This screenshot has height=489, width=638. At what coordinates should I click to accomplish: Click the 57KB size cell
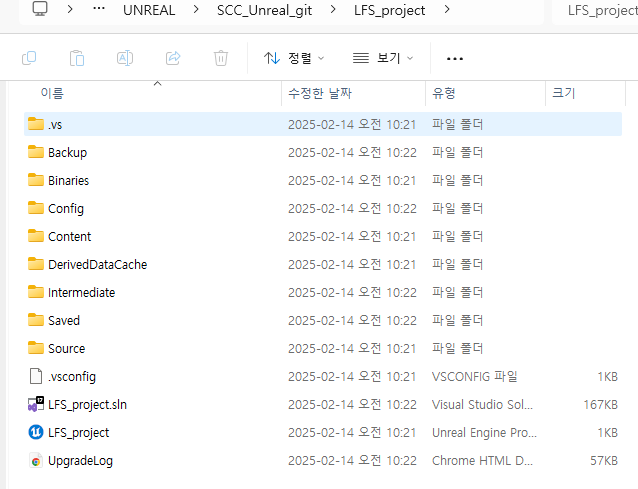point(604,461)
